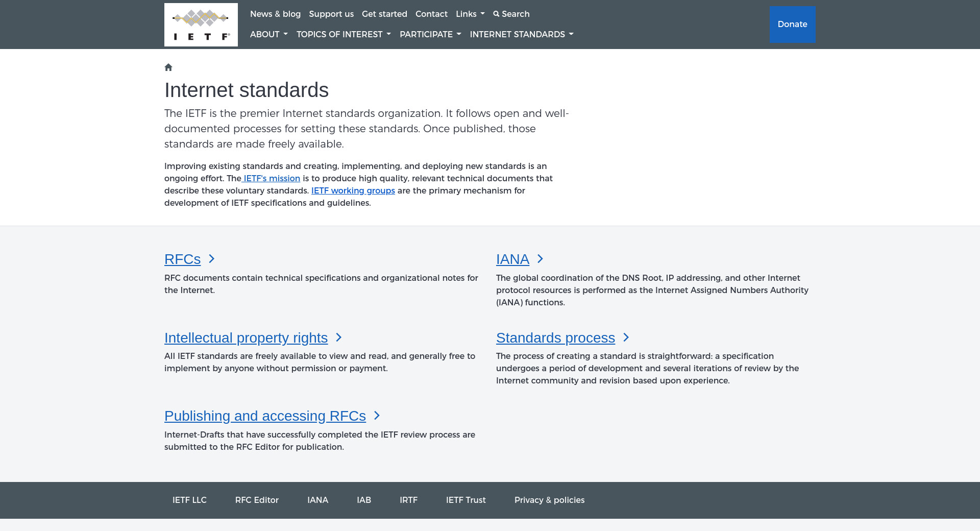Follow the IETF's mission link
Screen dimensions: 980x531
272,178
